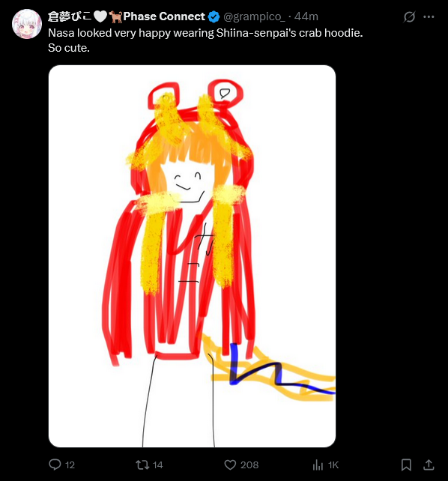This screenshot has width=448, height=481.
Task: Like the post with the heart icon
Action: point(230,465)
